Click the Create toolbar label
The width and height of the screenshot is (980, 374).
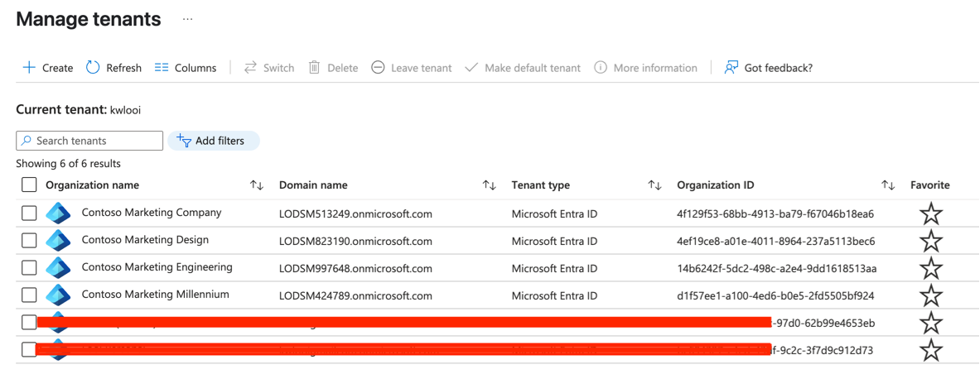click(x=57, y=68)
